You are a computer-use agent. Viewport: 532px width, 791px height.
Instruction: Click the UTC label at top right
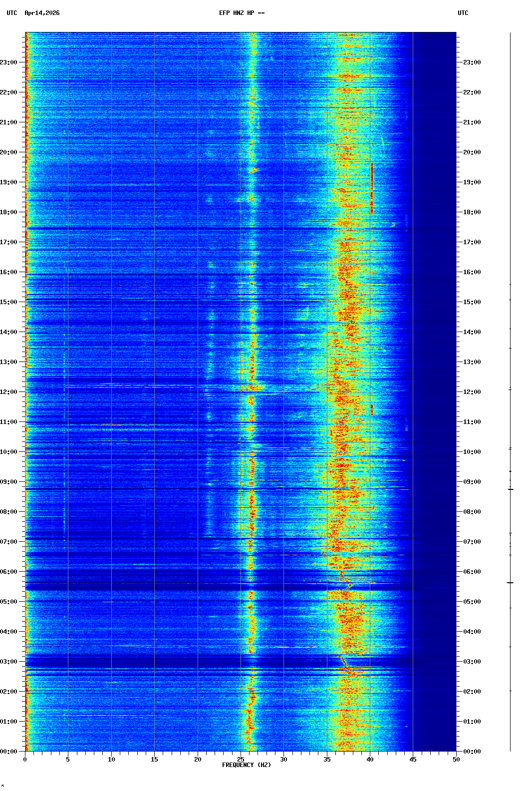[463, 13]
